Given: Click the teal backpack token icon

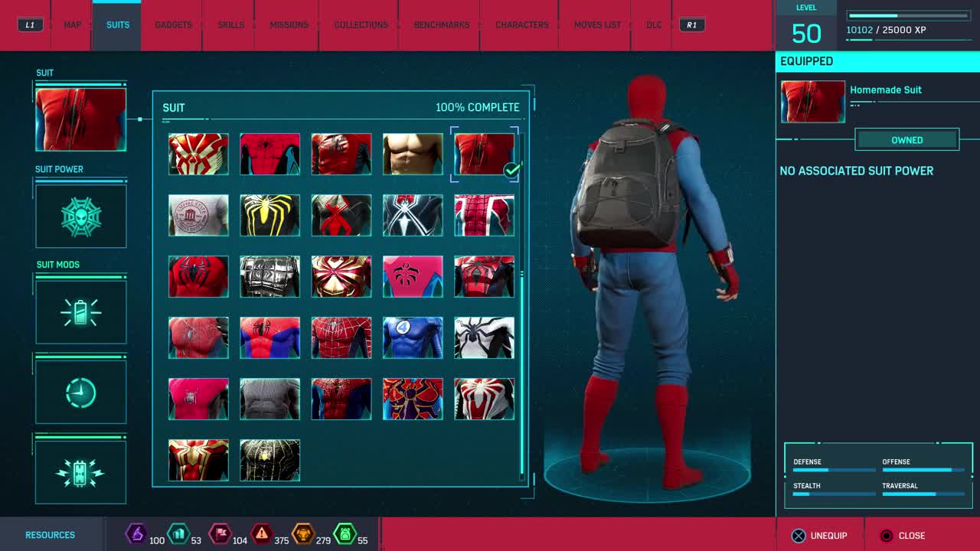Looking at the screenshot, I should click(178, 533).
